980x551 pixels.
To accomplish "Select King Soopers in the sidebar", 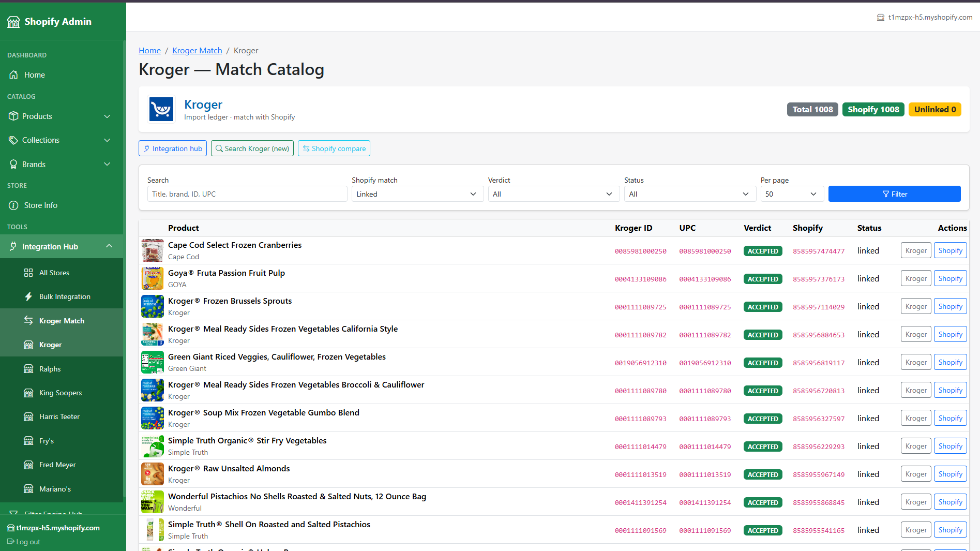I will [x=61, y=393].
